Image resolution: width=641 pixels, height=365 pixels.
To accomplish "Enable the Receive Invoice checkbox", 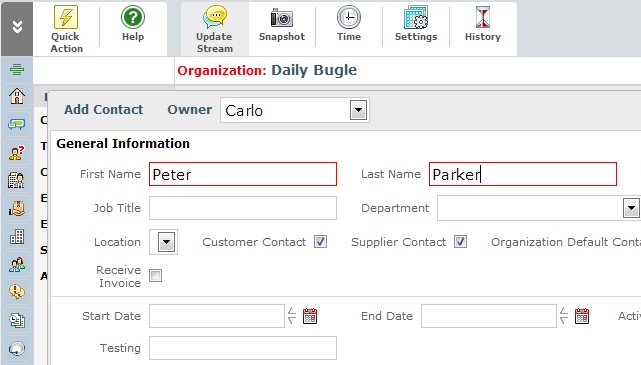I will pyautogui.click(x=155, y=275).
